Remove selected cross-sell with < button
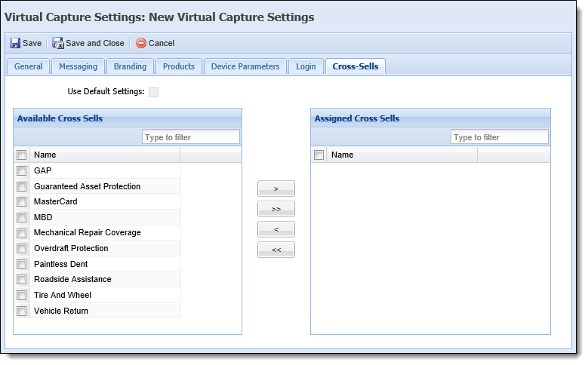 coord(276,229)
